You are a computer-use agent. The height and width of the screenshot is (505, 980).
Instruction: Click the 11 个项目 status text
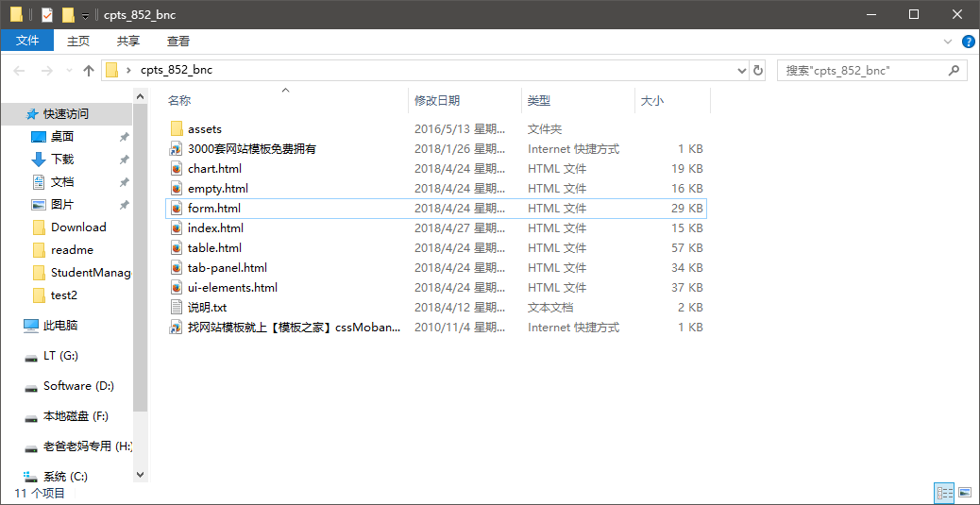click(x=40, y=493)
